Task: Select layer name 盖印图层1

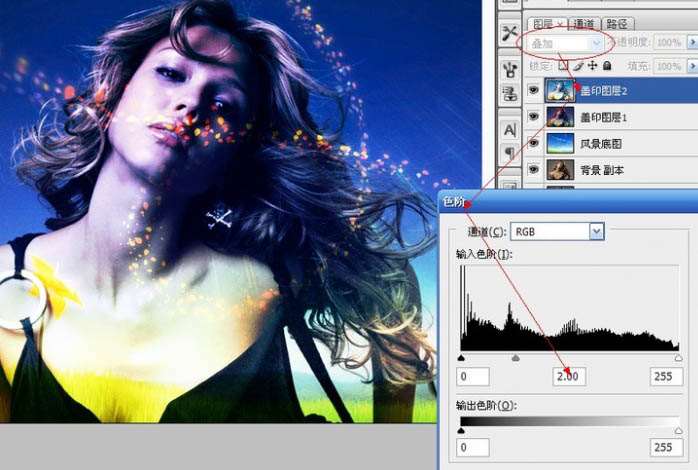Action: [604, 118]
